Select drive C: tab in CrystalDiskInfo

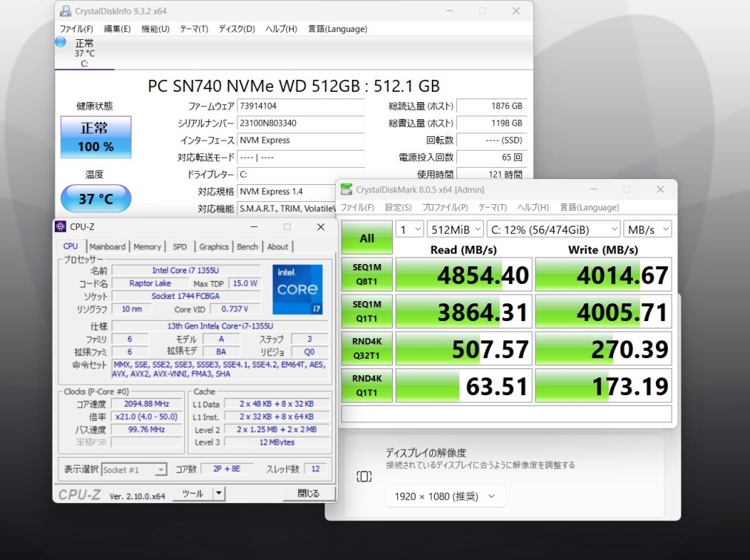click(x=84, y=53)
